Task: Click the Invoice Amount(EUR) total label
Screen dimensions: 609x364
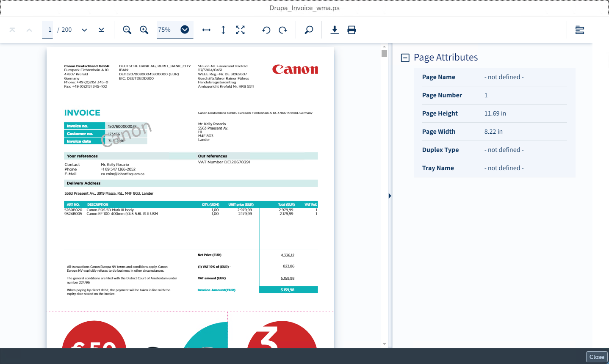Action: pyautogui.click(x=216, y=290)
